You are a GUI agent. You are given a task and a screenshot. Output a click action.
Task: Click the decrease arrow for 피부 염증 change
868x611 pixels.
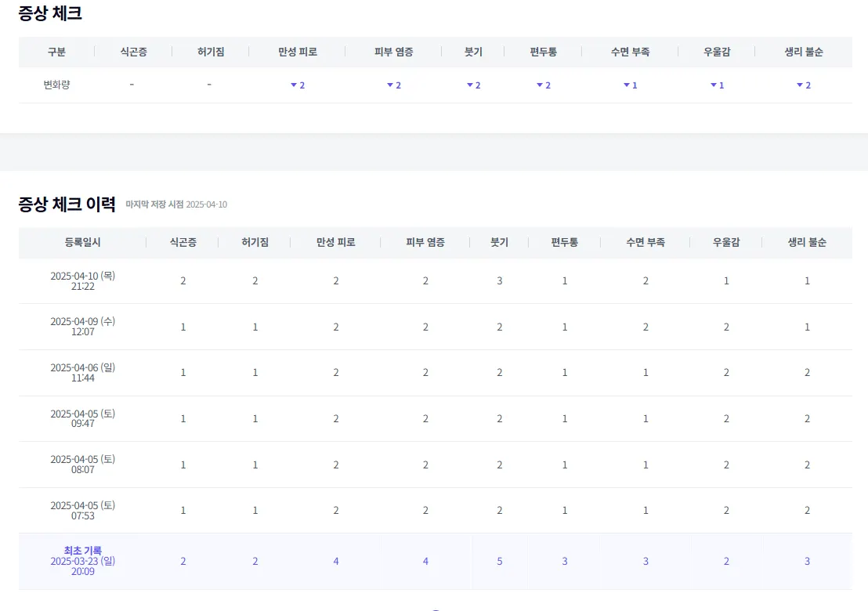pyautogui.click(x=389, y=85)
